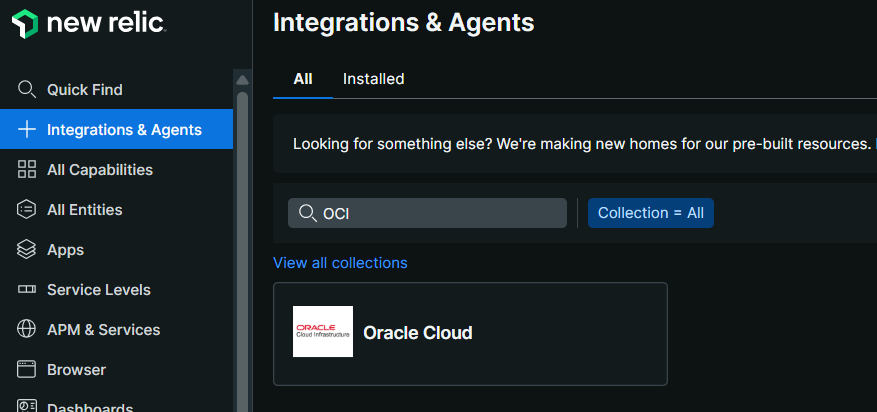Image resolution: width=877 pixels, height=412 pixels.
Task: Click the Service Levels icon
Action: [27, 290]
